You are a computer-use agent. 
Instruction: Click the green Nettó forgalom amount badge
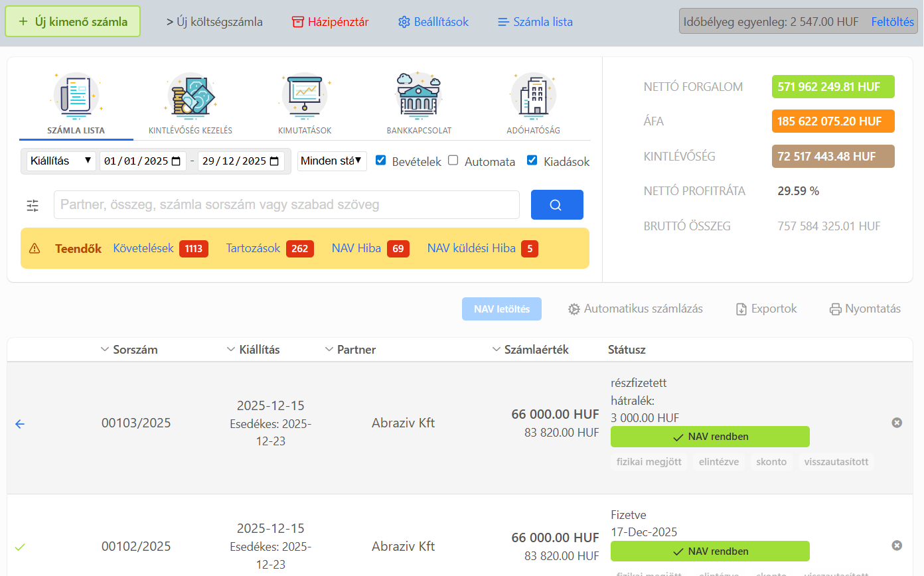point(832,87)
